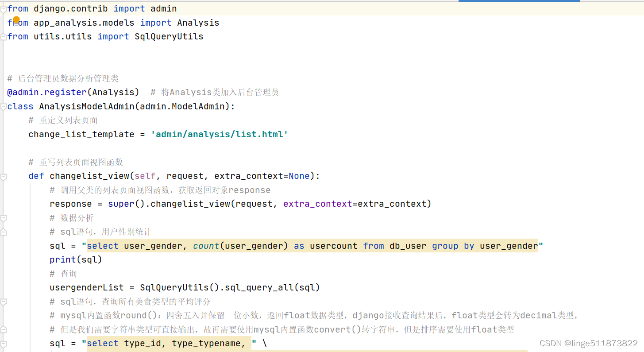Click 'type_typename' in the last SQL string
This screenshot has width=644, height=352.
(206, 343)
